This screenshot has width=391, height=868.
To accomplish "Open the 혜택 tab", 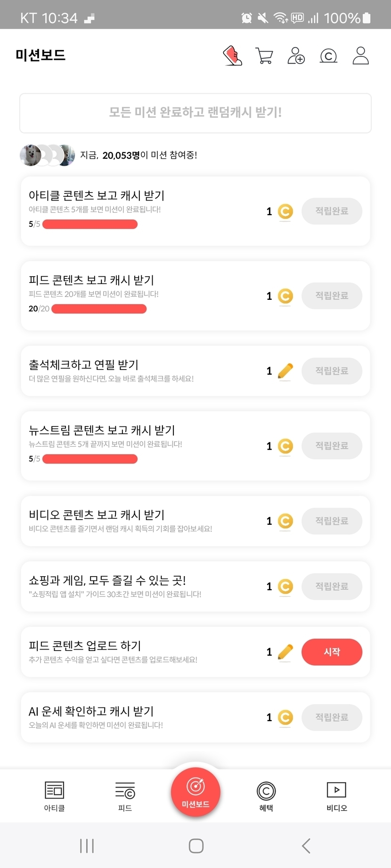I will tap(266, 796).
